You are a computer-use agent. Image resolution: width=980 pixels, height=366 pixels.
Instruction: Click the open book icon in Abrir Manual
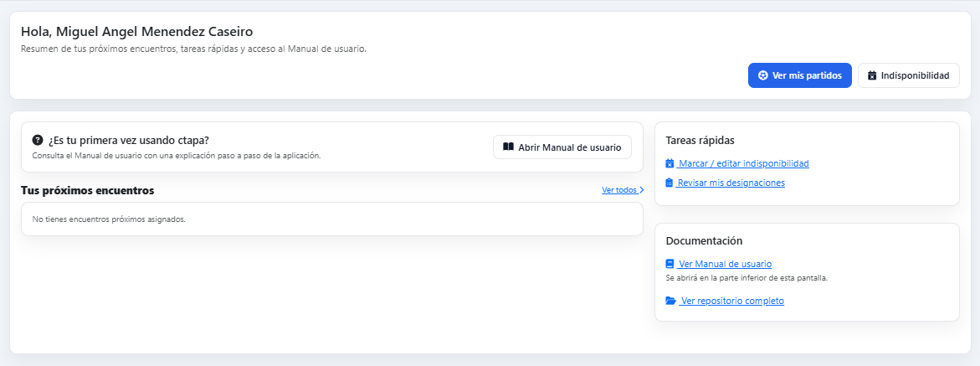coord(508,147)
